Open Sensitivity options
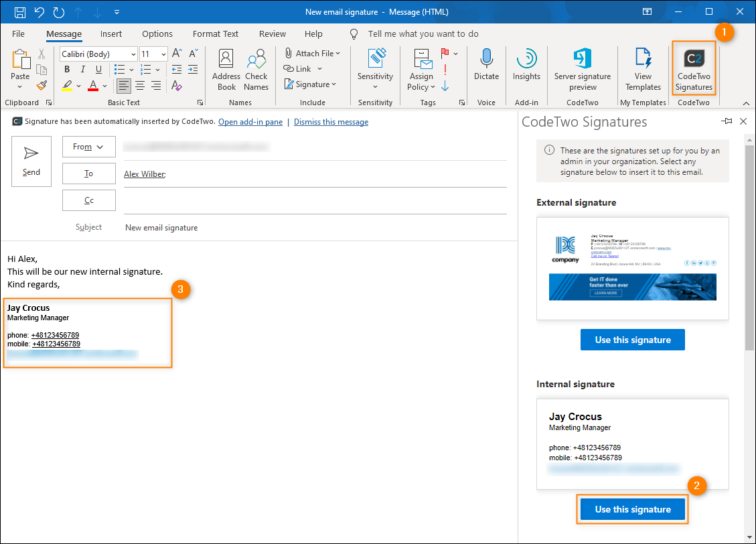The width and height of the screenshot is (756, 544). [375, 69]
